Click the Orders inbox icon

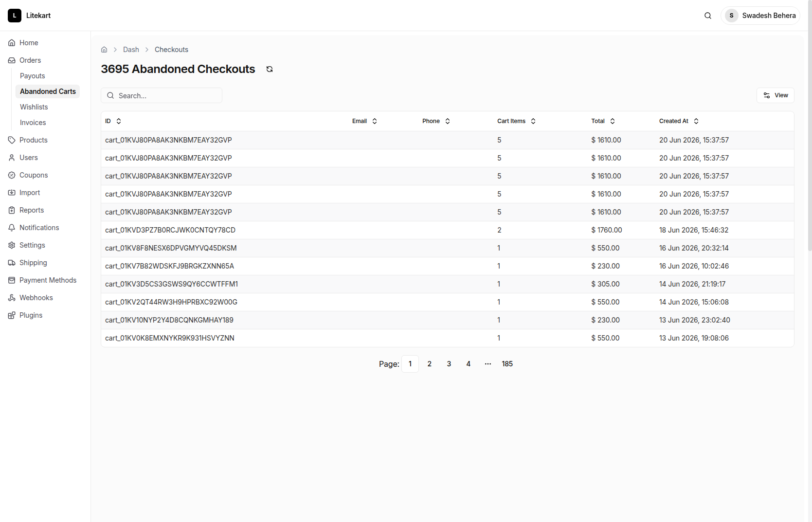pos(12,60)
